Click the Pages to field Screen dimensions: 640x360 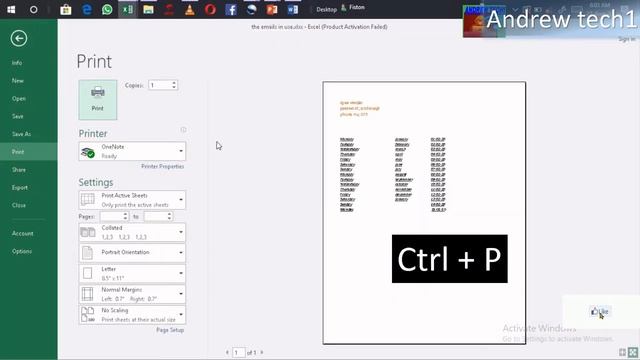pos(155,217)
